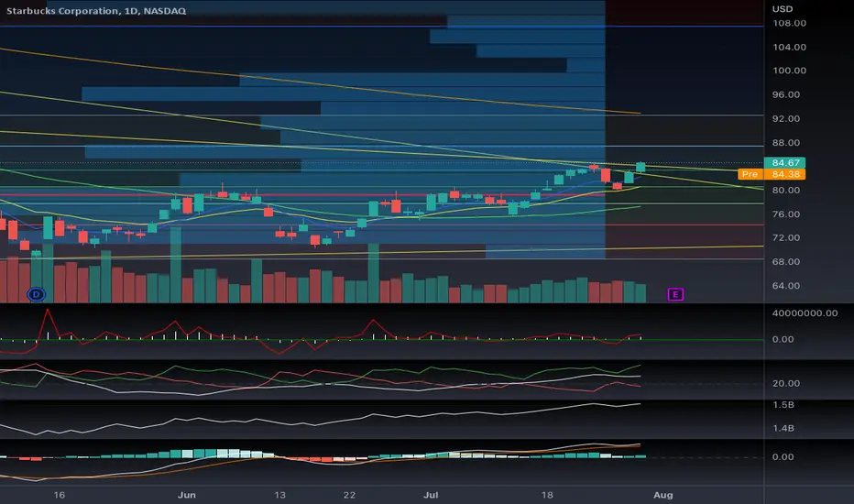Screen dimensions: 854x504
Task: Click the latest green candlestick near 84
Action: 640,168
